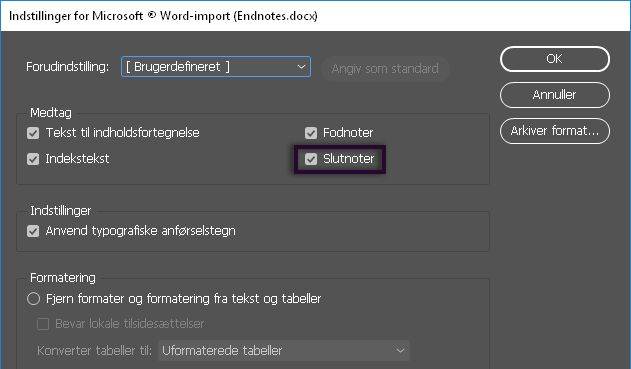Screen dimensions: 631x369
Task: Click the Formatering group heading
Action: [x=63, y=278]
